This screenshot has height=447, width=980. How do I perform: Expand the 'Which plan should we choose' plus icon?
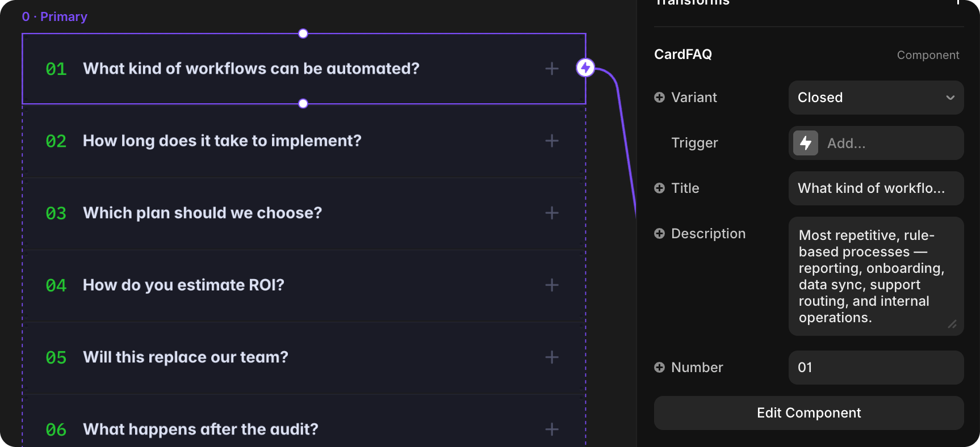(x=552, y=213)
